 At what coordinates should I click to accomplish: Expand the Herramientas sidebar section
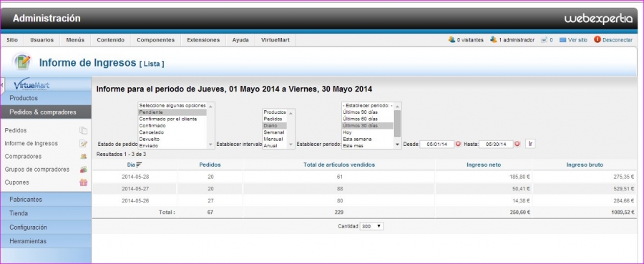tap(46, 241)
